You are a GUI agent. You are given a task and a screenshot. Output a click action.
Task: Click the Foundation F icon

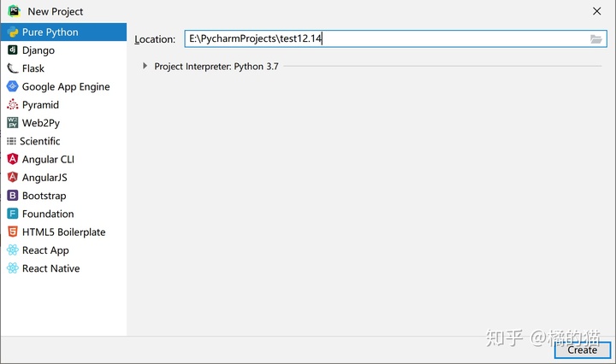[x=13, y=214]
